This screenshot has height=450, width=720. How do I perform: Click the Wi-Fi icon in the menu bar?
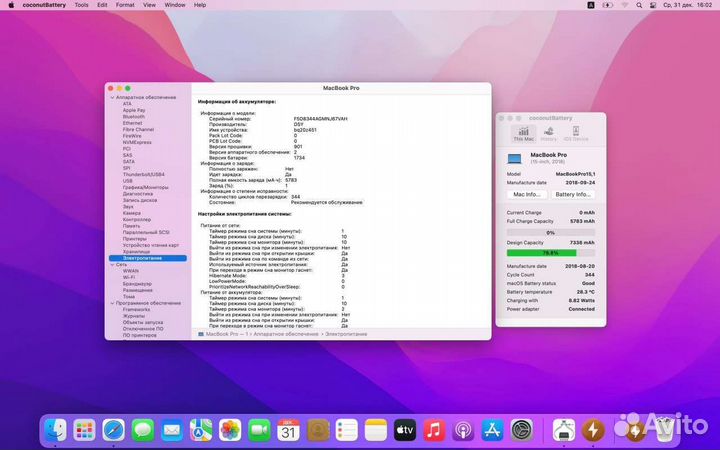pos(624,5)
